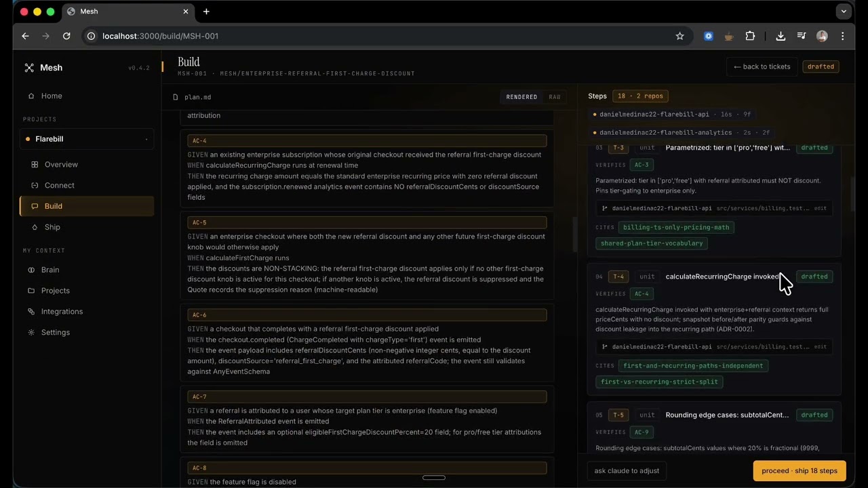This screenshot has height=488, width=868.
Task: Switch plan view to RENDERED
Action: [521, 97]
